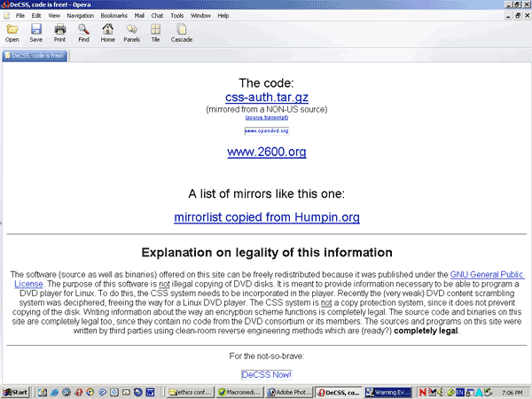Screen dimensions: 532x399
Task: Download the css-auth.tar.gz link
Action: [267, 97]
